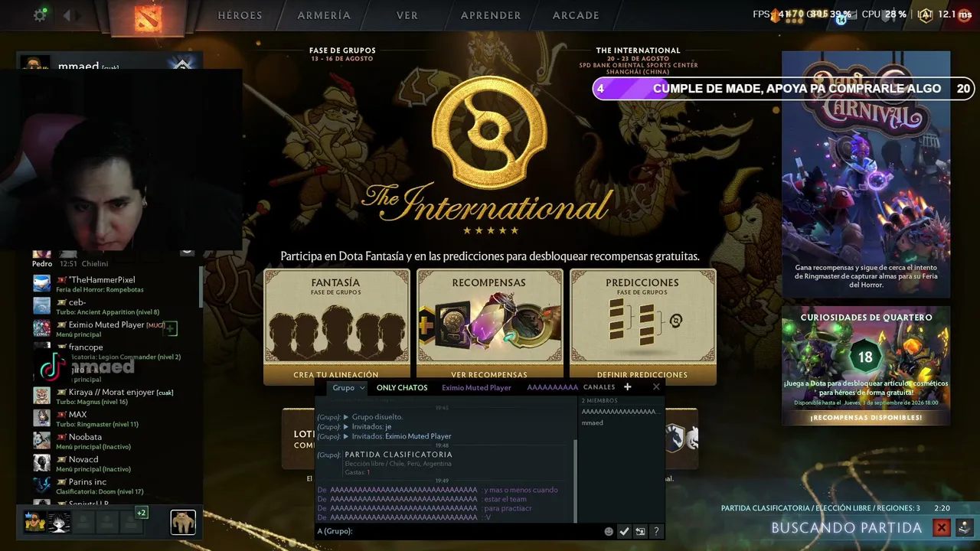Add a new chat channel with plus
The image size is (980, 551).
pyautogui.click(x=628, y=387)
